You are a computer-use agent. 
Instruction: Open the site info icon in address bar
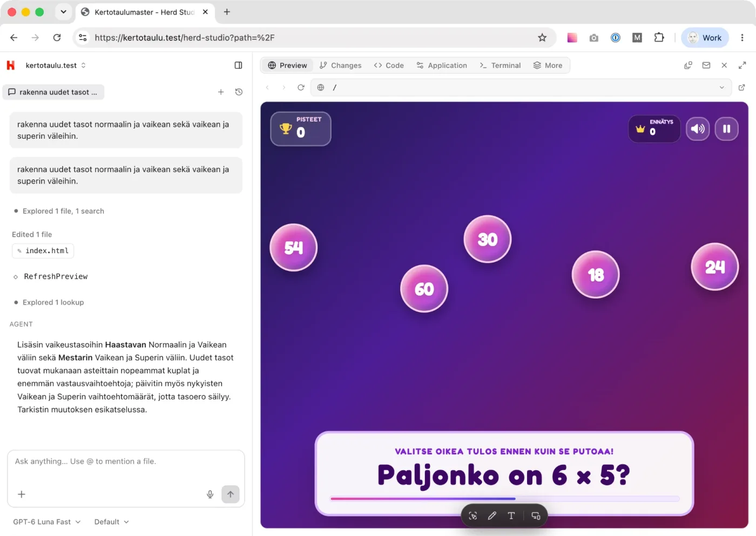(x=83, y=38)
